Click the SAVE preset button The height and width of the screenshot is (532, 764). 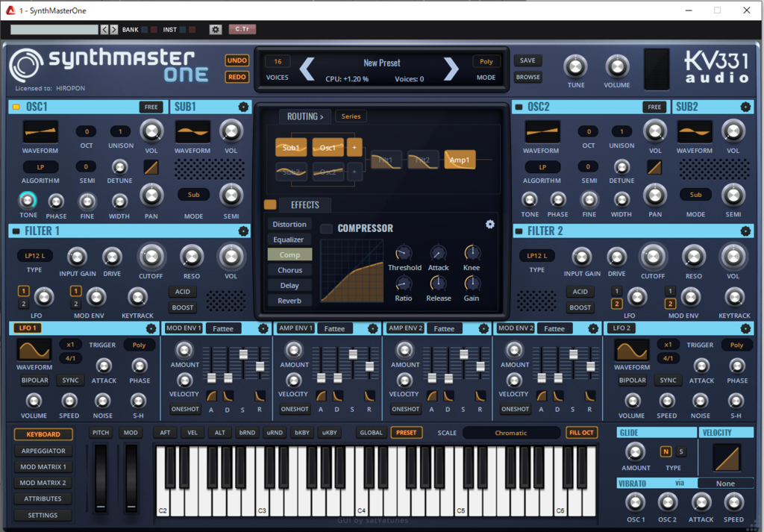(x=527, y=60)
